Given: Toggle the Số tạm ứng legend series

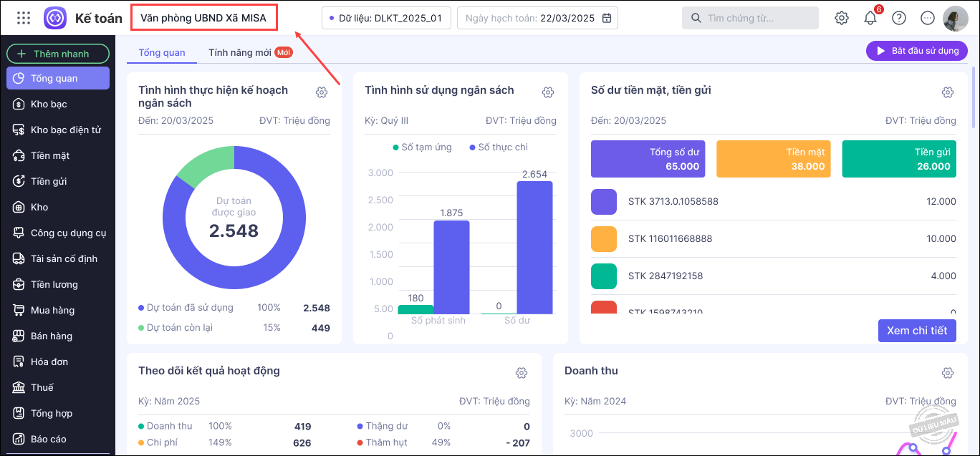Looking at the screenshot, I should pos(422,147).
